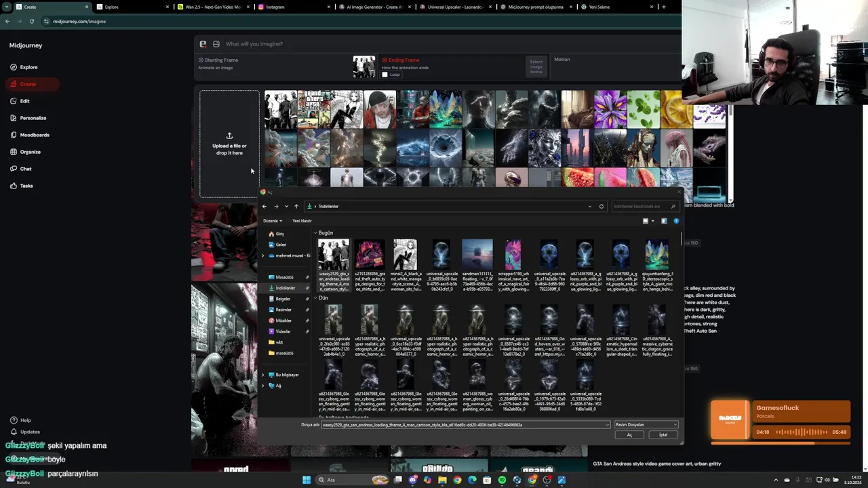The image size is (868, 488).
Task: Click the Starting Frame image thumbnail
Action: 364,66
